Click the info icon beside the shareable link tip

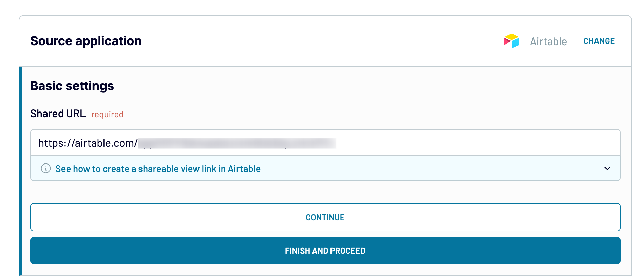coord(45,168)
